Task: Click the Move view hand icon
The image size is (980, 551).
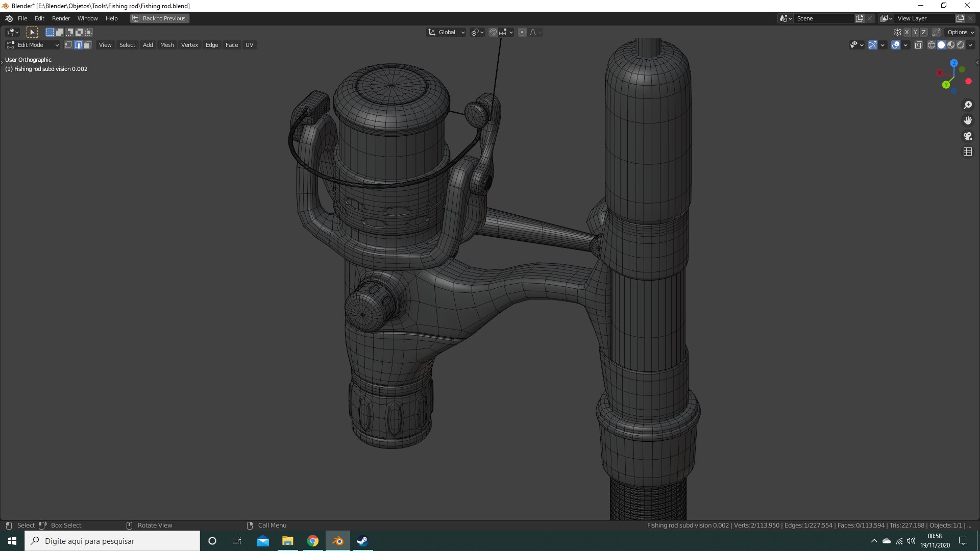Action: (x=968, y=120)
